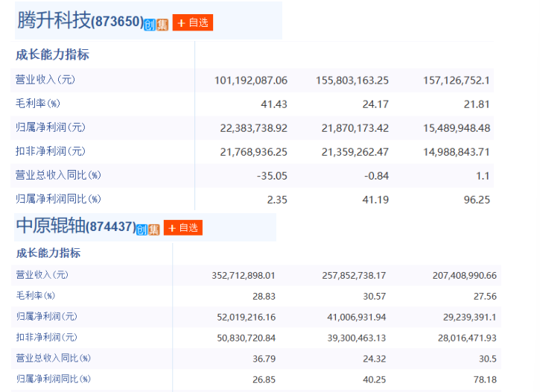Open the 腾升科技 stock name link

tap(53, 21)
